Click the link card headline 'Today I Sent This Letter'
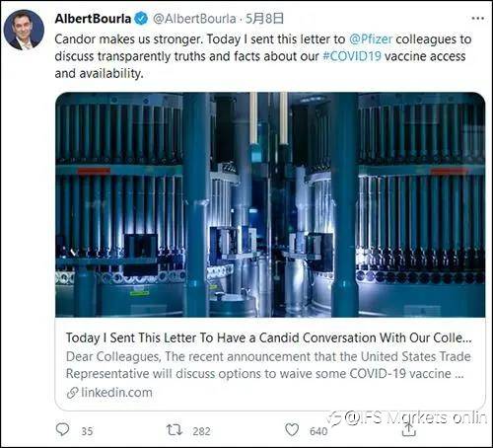Viewport: 493px width, 448px height. [269, 337]
